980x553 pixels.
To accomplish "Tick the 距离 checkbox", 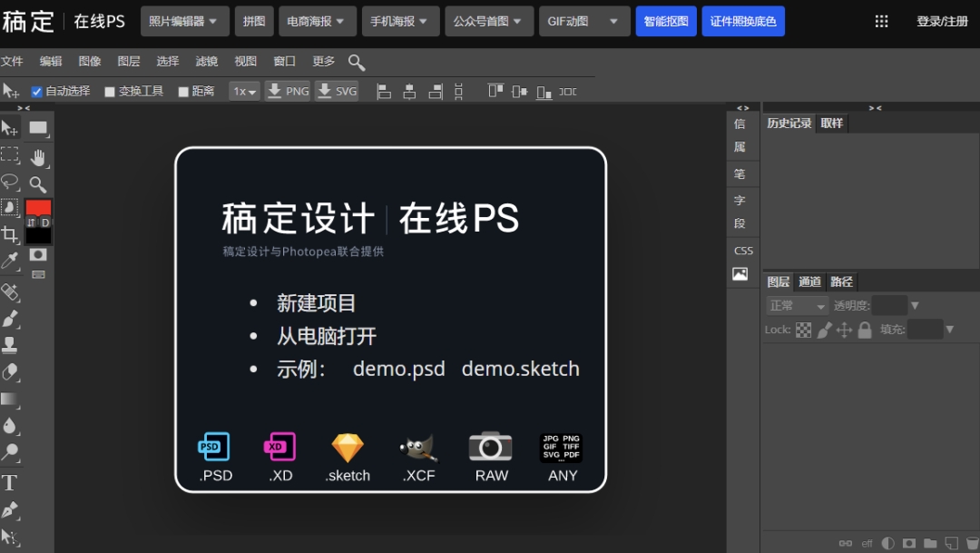I will [183, 92].
